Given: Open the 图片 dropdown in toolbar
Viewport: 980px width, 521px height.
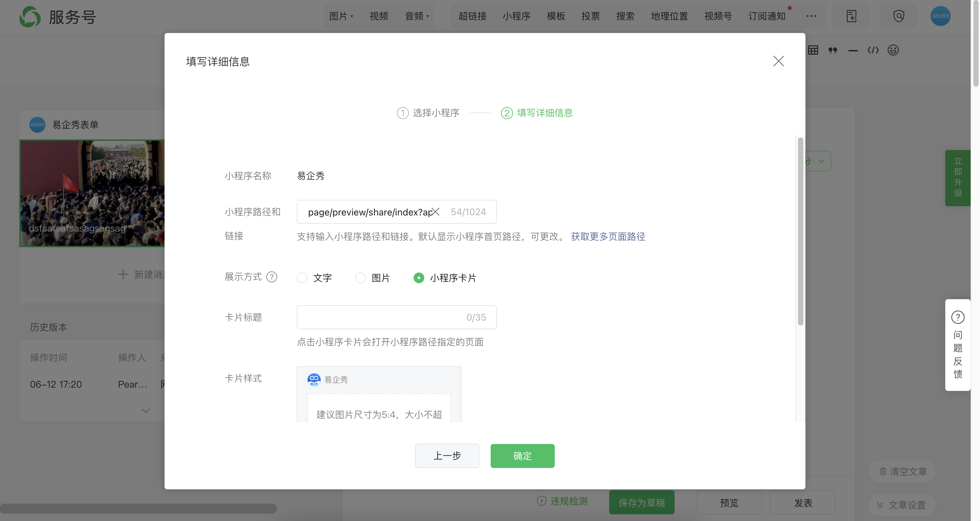Looking at the screenshot, I should pyautogui.click(x=341, y=16).
